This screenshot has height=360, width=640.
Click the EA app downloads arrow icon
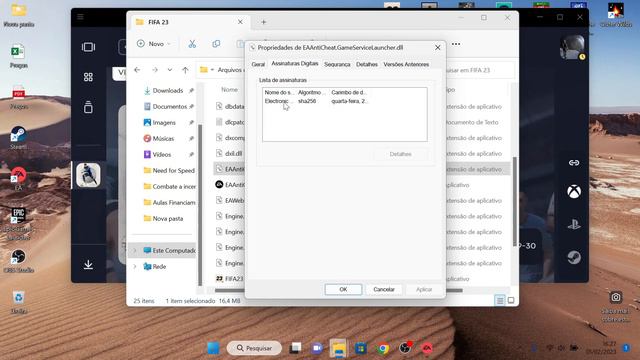click(x=88, y=264)
